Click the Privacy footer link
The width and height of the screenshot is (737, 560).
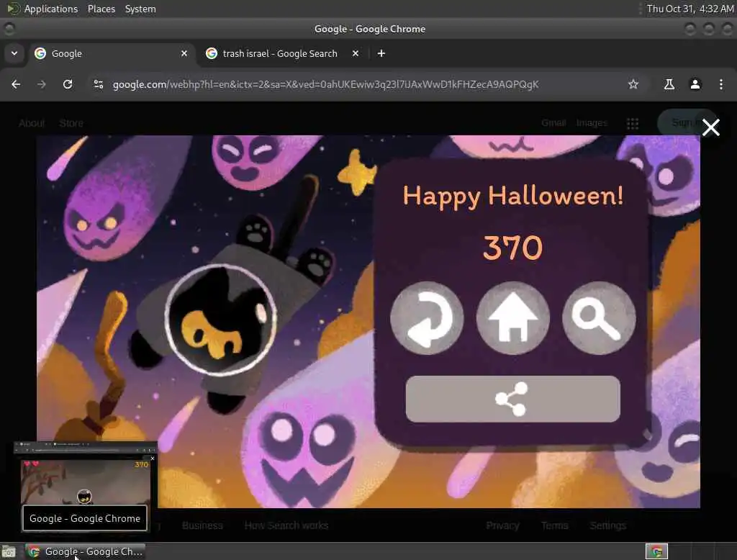tap(502, 525)
